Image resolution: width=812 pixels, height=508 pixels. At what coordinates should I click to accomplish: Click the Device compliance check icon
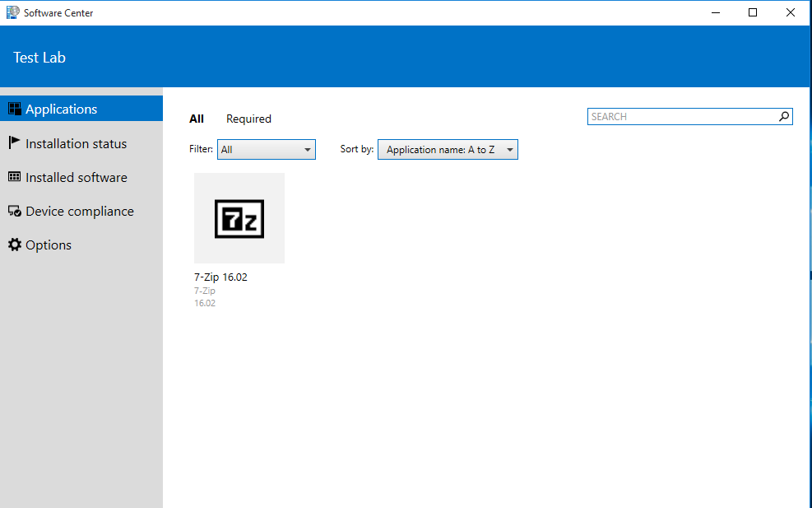[x=15, y=211]
